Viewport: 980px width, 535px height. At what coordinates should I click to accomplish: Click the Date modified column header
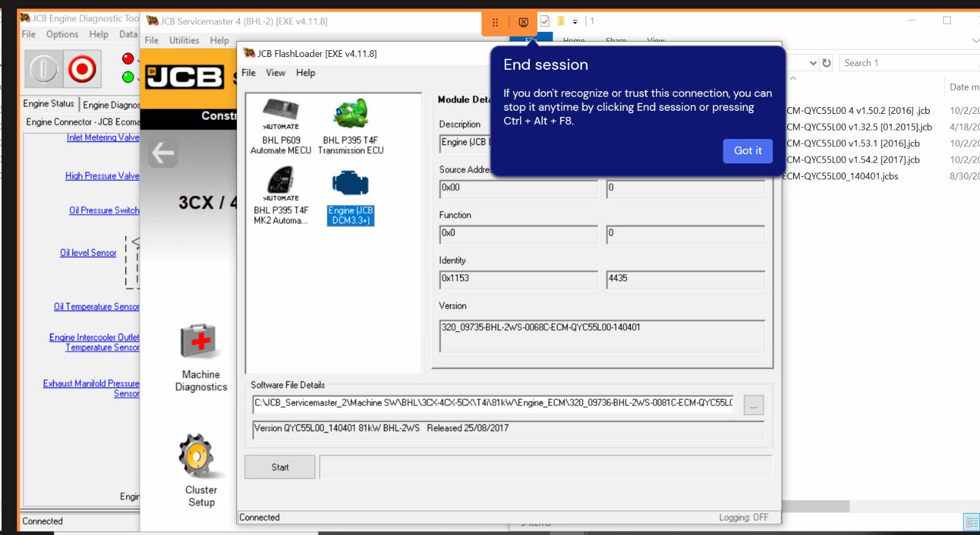(963, 88)
